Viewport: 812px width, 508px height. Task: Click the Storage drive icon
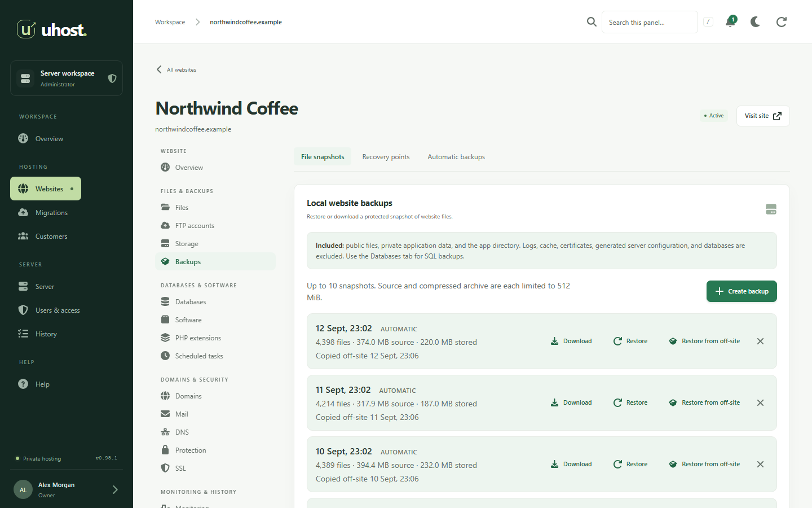click(x=165, y=244)
